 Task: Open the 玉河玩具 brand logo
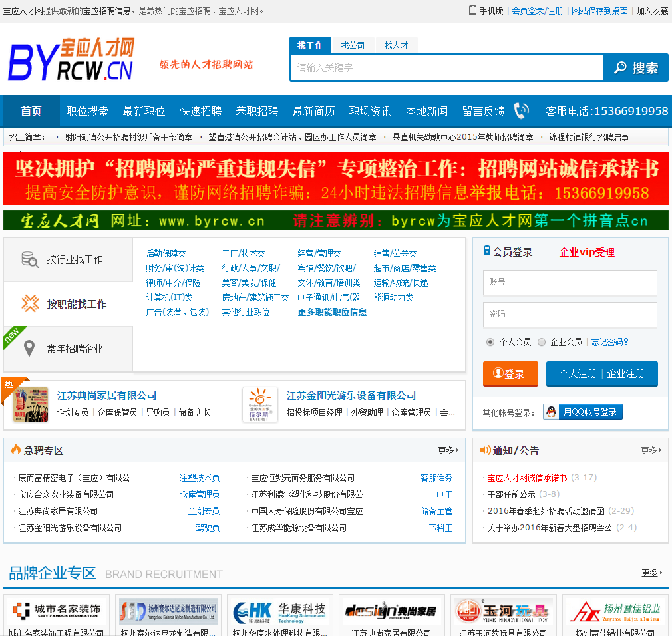(x=503, y=611)
